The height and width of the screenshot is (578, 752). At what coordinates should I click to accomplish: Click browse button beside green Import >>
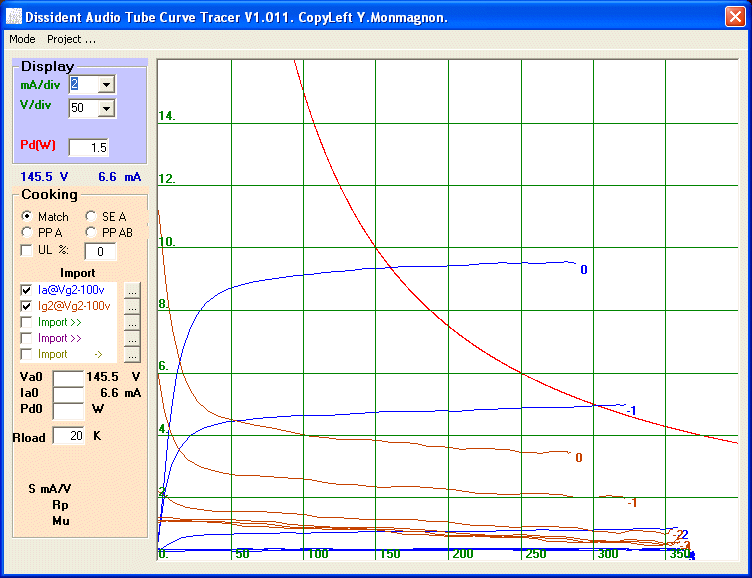click(x=132, y=322)
